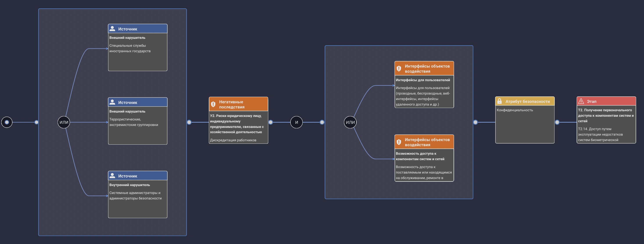644x244 pixels.
Task: Click output port of sources group
Action: (x=189, y=122)
